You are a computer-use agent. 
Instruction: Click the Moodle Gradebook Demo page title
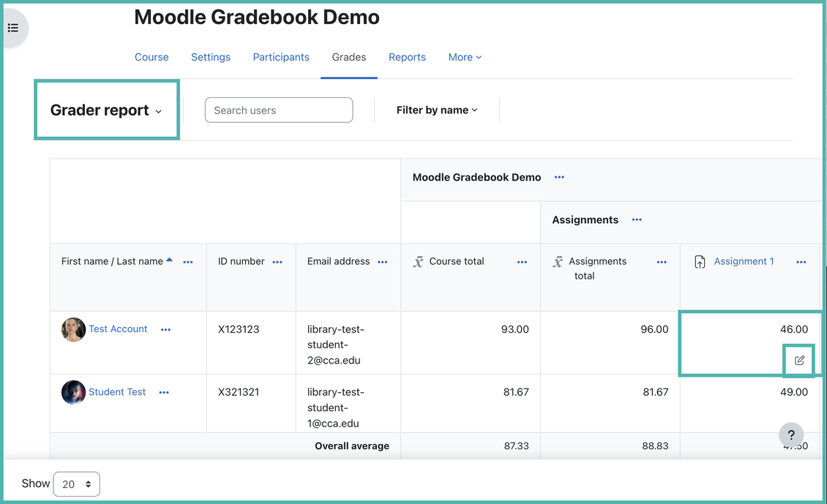point(257,17)
